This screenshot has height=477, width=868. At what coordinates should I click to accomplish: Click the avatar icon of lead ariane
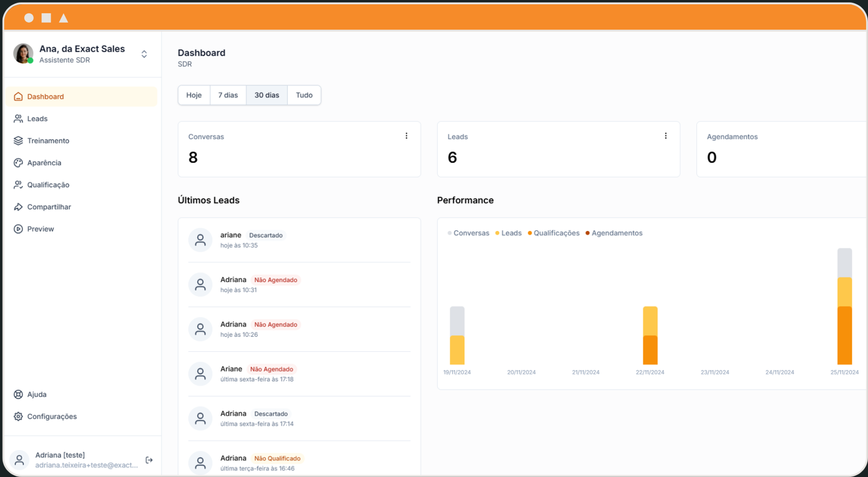200,240
